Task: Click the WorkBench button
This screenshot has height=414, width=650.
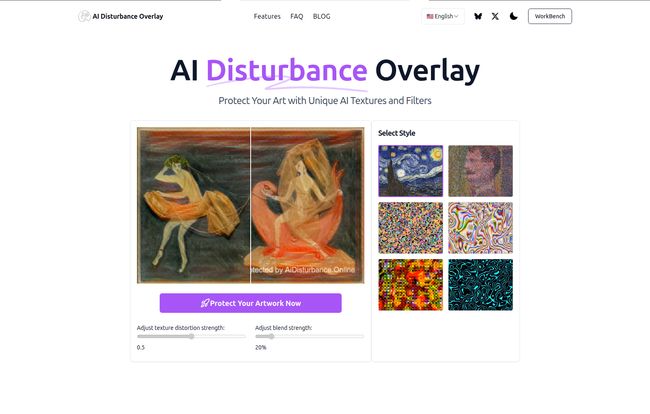Action: 550,16
